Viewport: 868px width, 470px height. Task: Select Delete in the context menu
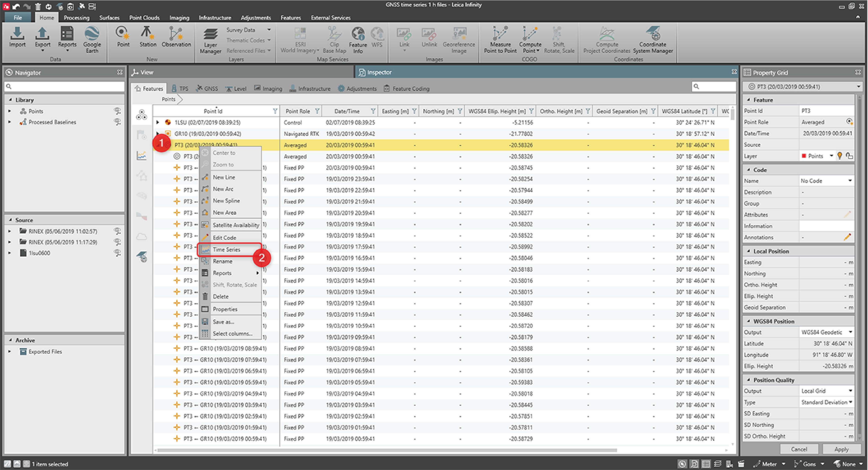[231, 296]
